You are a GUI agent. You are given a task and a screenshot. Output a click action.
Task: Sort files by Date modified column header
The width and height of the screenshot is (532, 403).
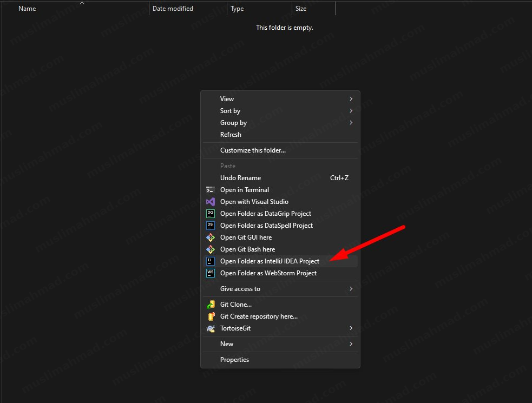coord(173,9)
